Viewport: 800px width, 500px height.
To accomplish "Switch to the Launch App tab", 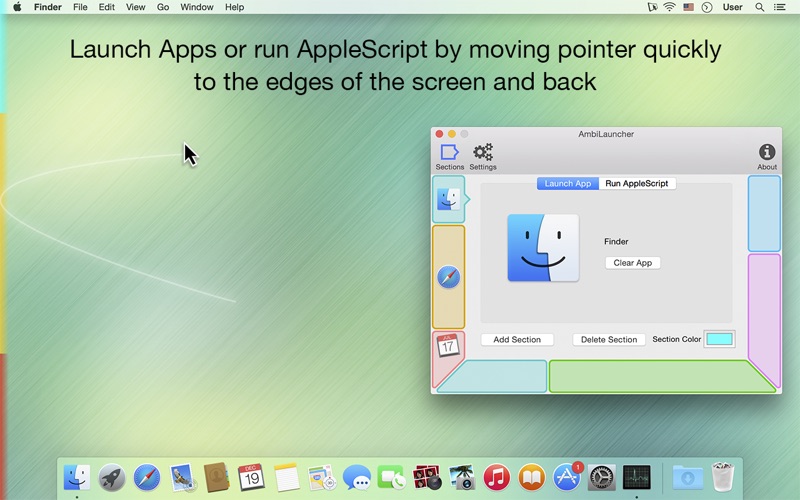I will [x=567, y=184].
